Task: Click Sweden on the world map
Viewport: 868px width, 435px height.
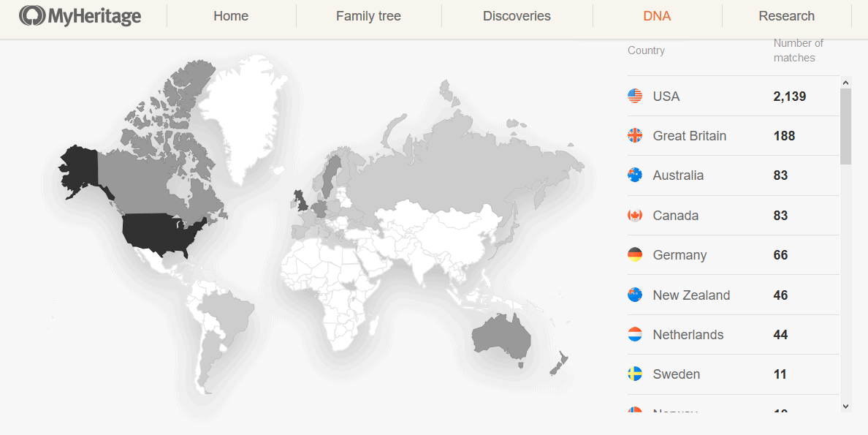Action: click(330, 175)
